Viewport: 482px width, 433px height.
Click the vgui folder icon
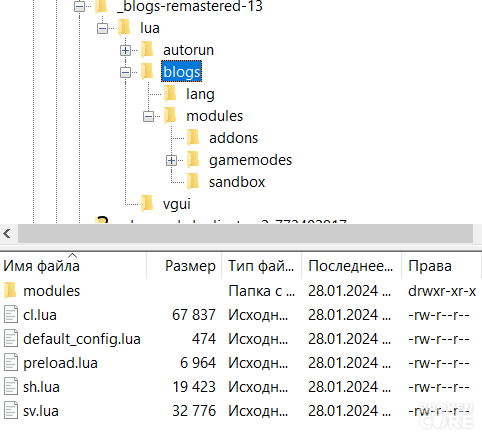pos(147,204)
